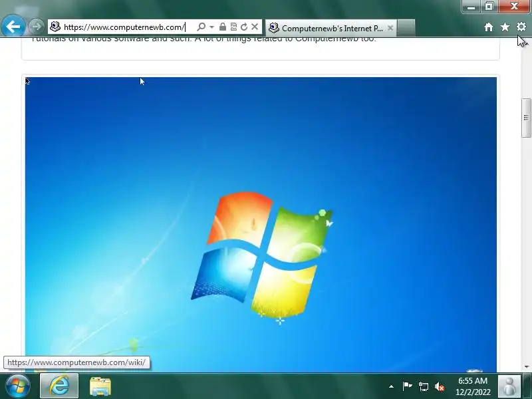532x399 pixels.
Task: Minimize the Internet Explorer window
Action: coord(471,7)
